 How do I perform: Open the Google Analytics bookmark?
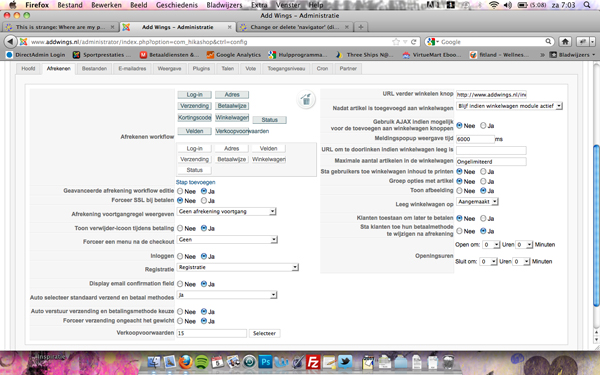[x=234, y=55]
